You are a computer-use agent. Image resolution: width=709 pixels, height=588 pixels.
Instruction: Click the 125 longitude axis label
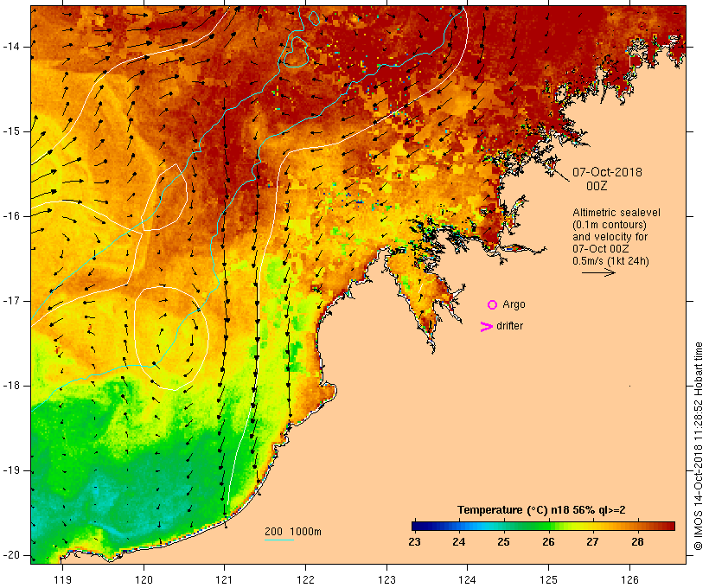(x=549, y=580)
